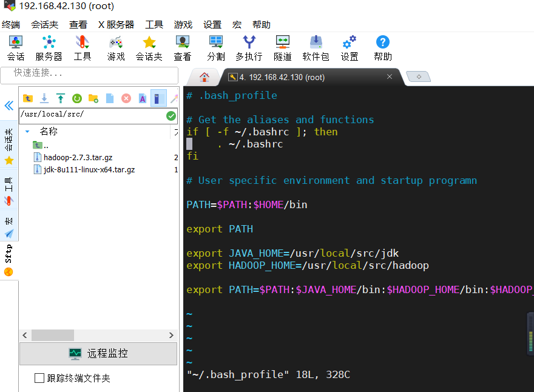Open the Session (会话) toolbar icon
The image size is (534, 392).
click(x=16, y=49)
